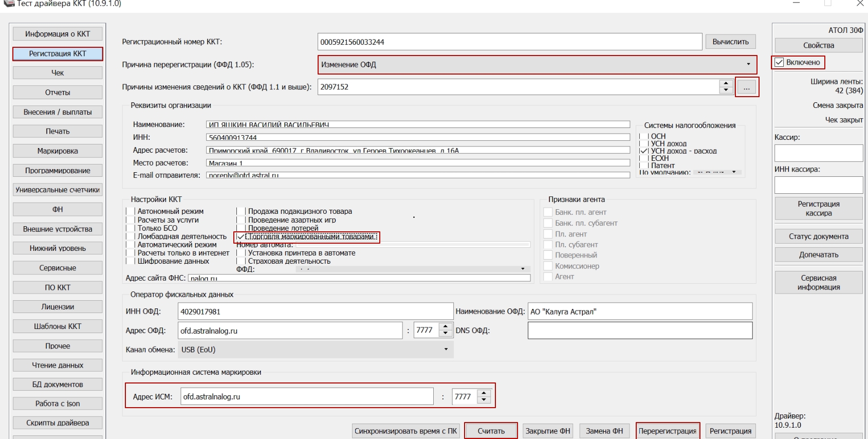
Task: Open the Информация о ККТ section
Action: click(x=58, y=34)
